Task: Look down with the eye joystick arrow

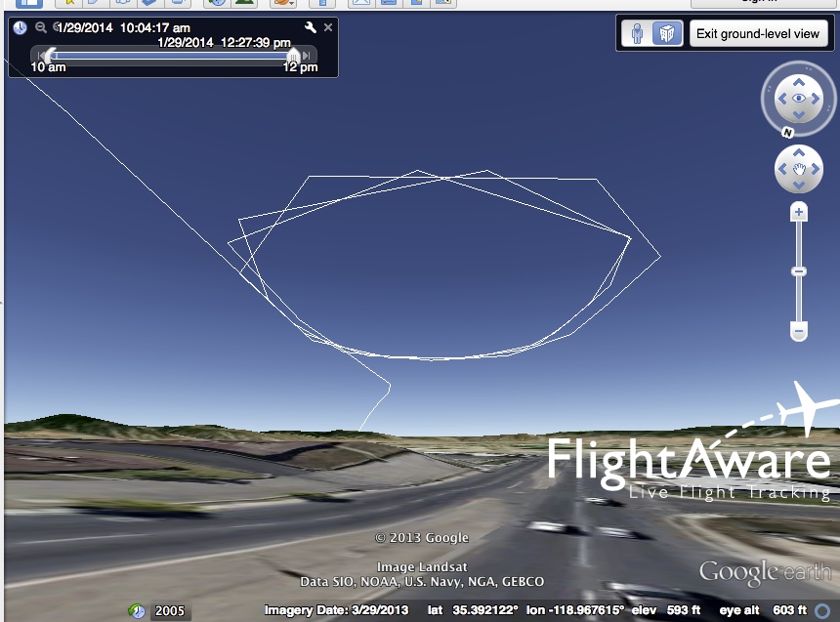Action: coord(799,114)
